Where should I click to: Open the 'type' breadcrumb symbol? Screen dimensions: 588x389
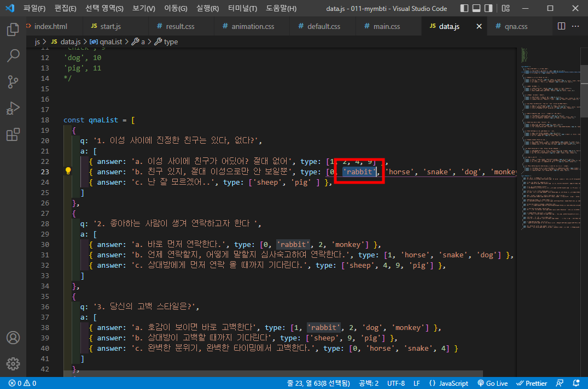pos(166,42)
